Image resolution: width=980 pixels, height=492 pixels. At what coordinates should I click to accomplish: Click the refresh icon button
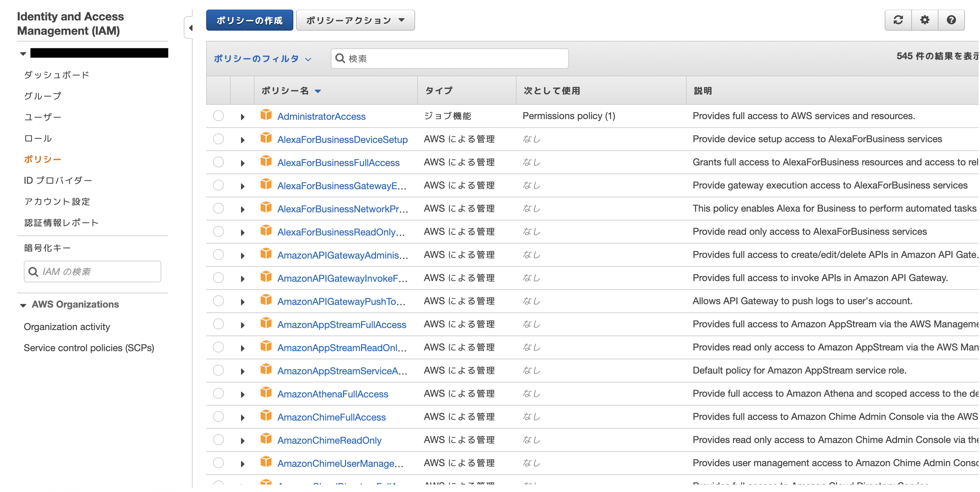click(898, 20)
